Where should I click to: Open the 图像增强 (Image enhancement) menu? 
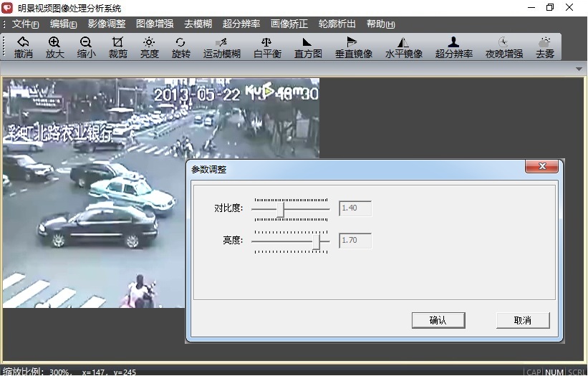154,24
